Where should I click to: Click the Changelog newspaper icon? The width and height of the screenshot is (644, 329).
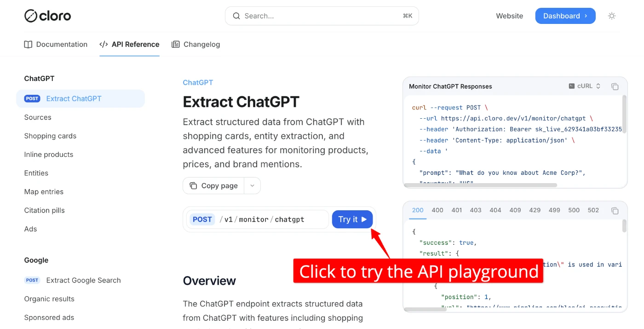pos(175,44)
